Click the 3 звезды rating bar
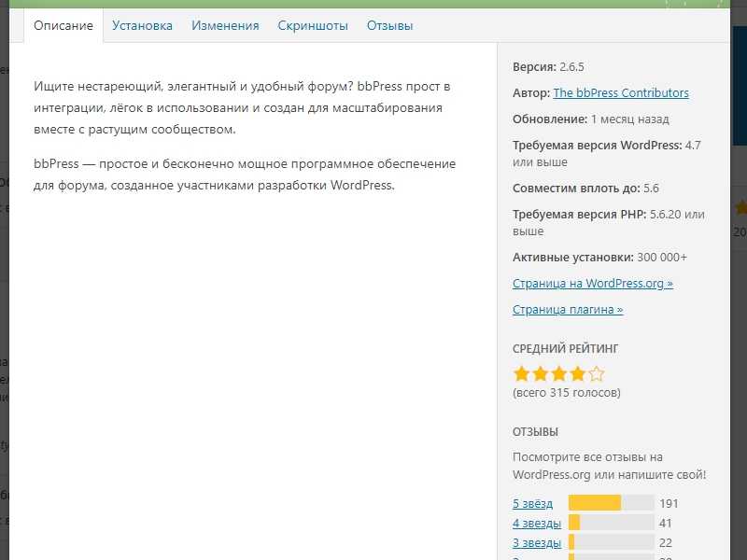Screen dimensions: 747x560 [612, 542]
